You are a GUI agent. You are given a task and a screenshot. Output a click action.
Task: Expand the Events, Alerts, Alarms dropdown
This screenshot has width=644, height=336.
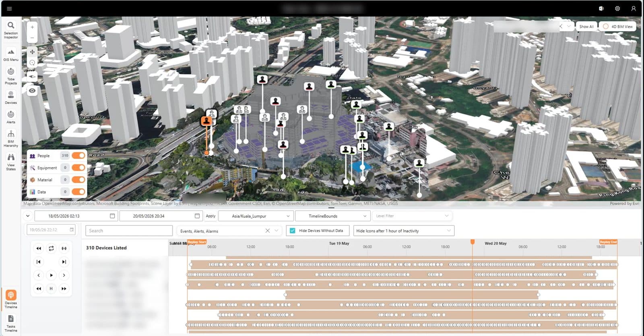click(x=276, y=231)
